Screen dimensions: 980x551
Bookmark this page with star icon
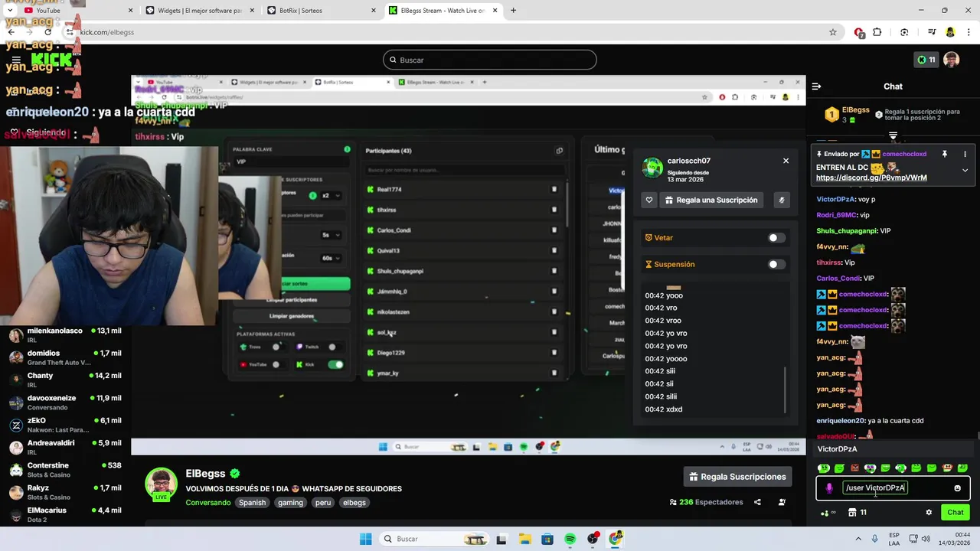tap(833, 32)
